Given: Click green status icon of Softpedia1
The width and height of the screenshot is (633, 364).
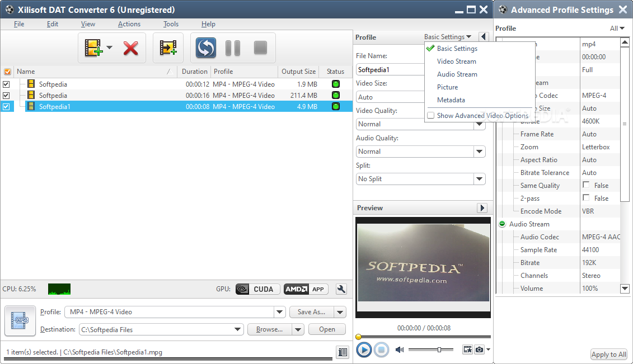Looking at the screenshot, I should (335, 106).
